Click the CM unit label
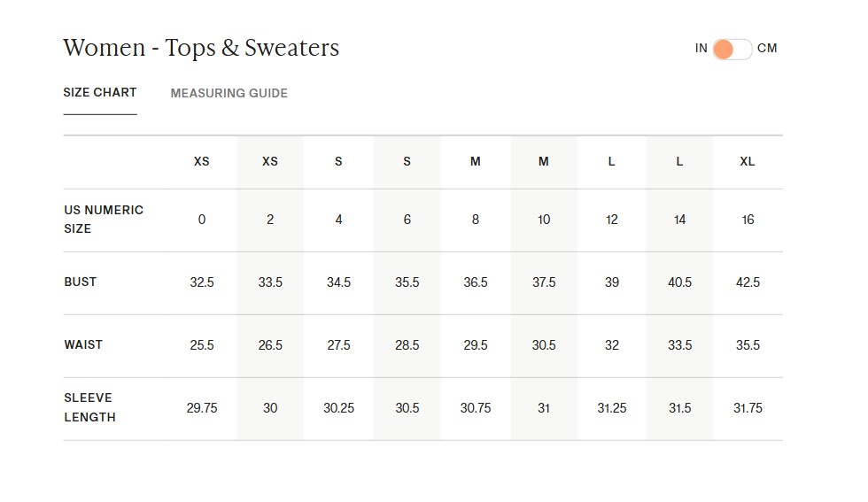The height and width of the screenshot is (502, 868). [x=767, y=49]
